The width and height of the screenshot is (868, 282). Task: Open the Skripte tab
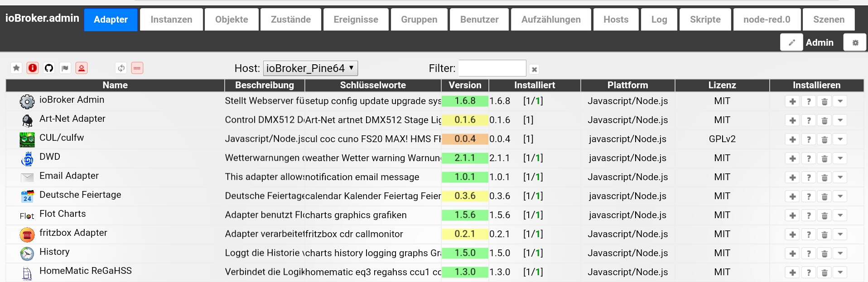[x=705, y=19]
